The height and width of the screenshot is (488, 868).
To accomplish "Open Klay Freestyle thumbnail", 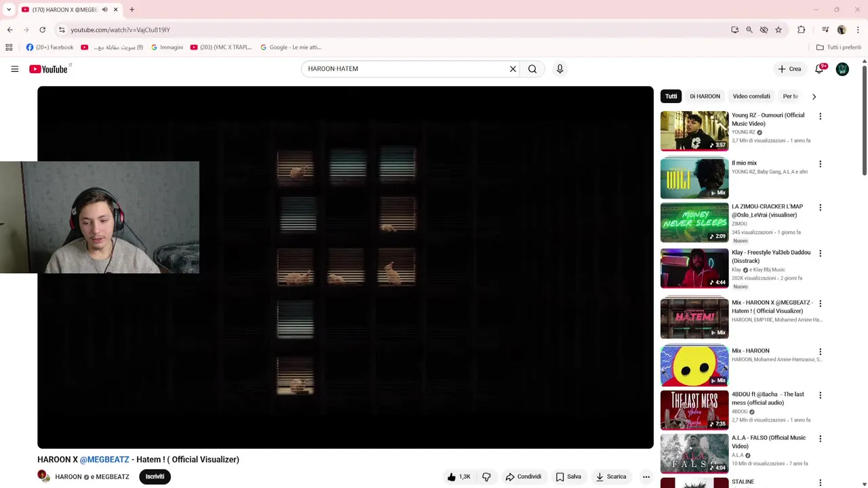I will click(694, 268).
